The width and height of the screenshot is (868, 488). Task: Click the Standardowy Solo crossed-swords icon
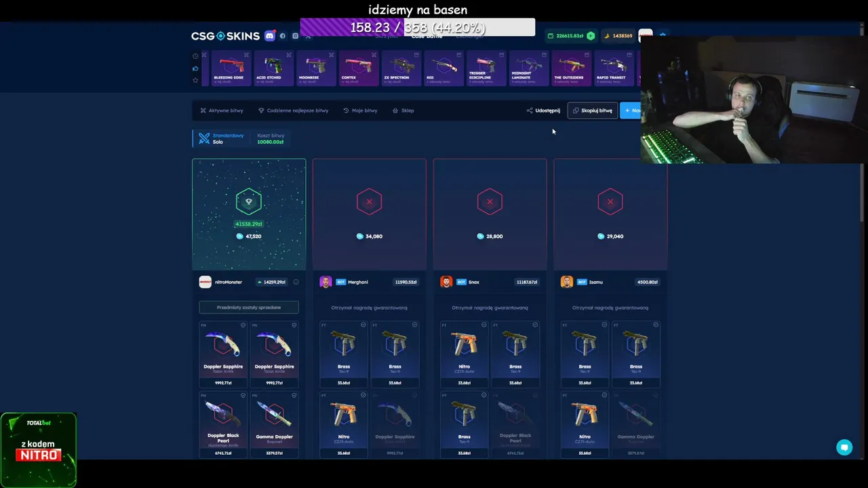click(x=204, y=138)
